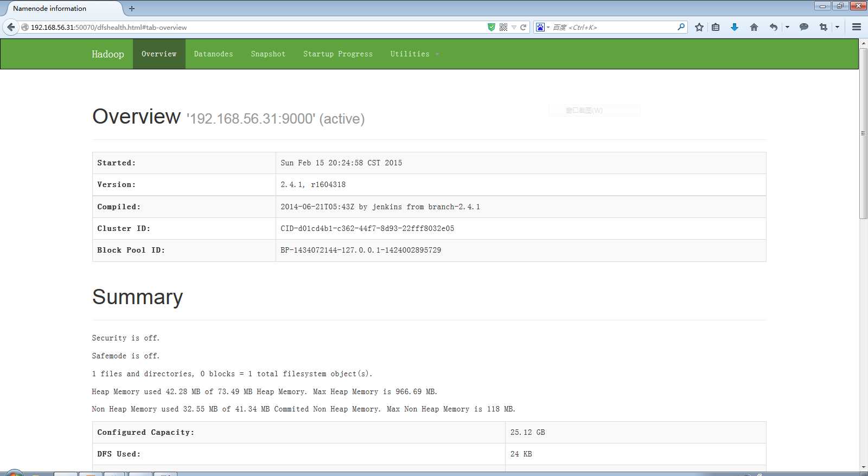Click the undo curved arrow toolbar icon
This screenshot has height=476, width=868.
(x=774, y=27)
